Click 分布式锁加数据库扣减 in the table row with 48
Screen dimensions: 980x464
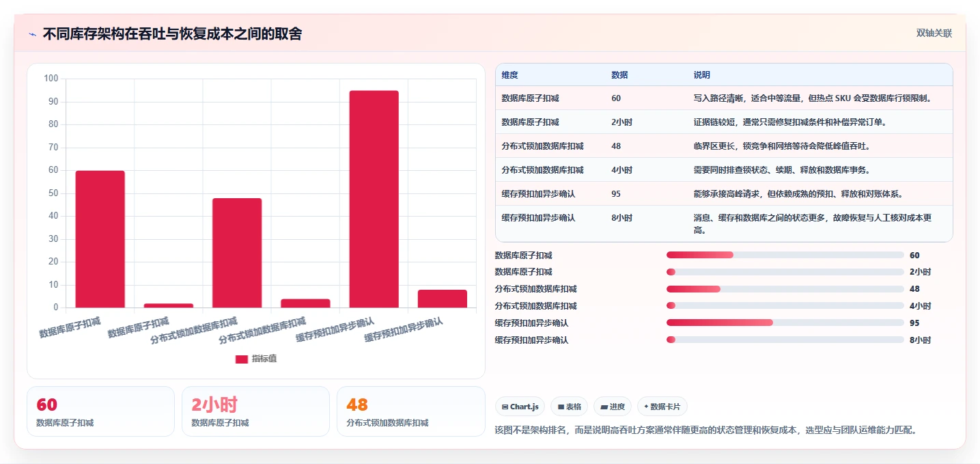pyautogui.click(x=542, y=146)
